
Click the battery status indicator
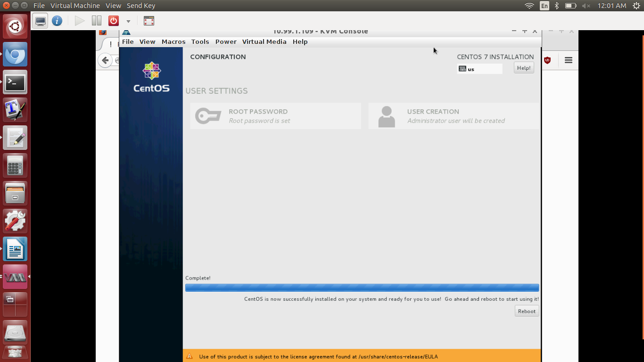[570, 6]
